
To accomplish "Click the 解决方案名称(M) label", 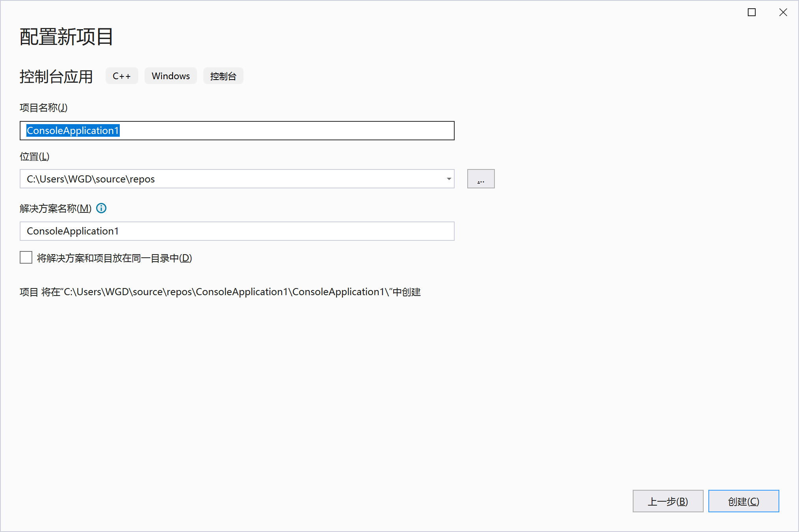I will point(56,208).
